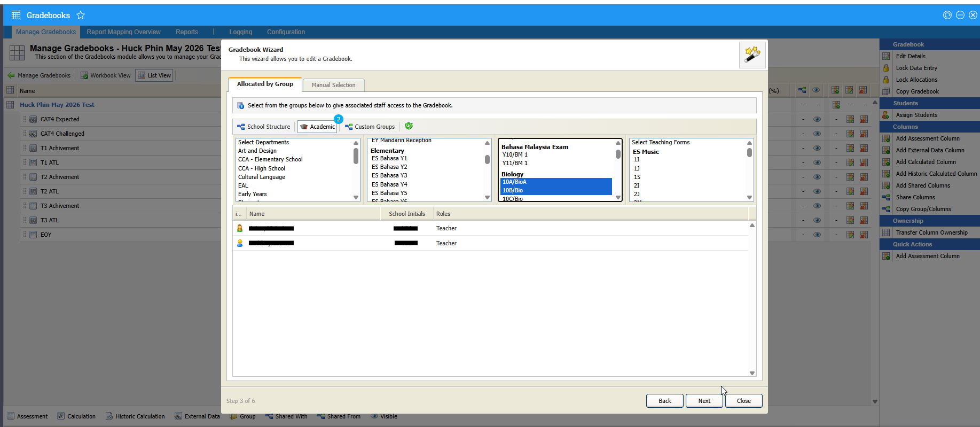Switch to the Allocated by Group tab
Screen dimensions: 980x427
[x=265, y=84]
